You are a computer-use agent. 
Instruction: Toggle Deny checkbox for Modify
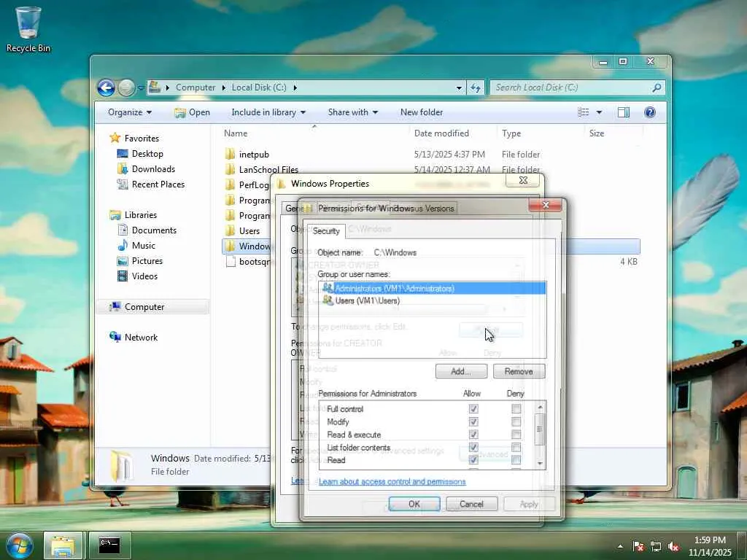click(x=516, y=422)
